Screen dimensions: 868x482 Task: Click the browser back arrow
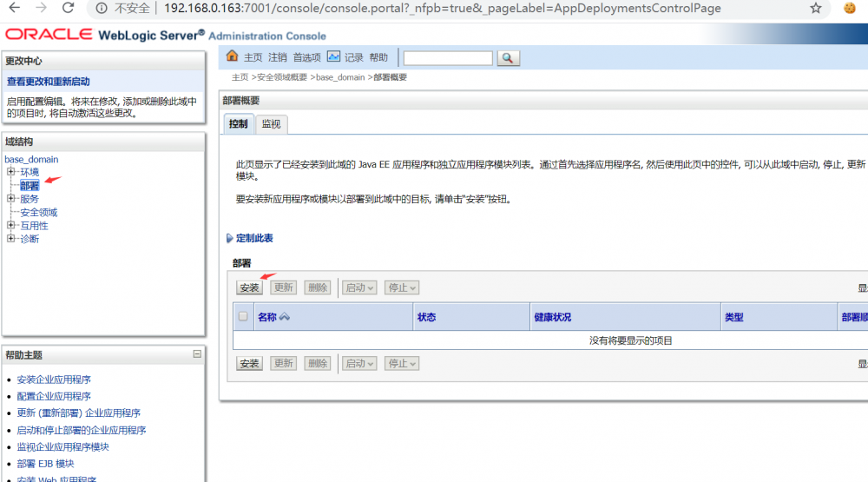(15, 8)
